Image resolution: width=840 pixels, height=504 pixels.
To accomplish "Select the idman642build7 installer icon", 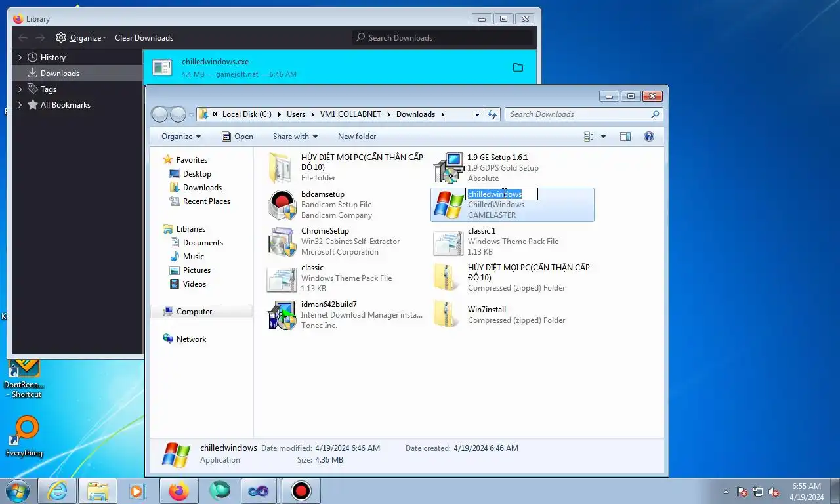I will [282, 315].
